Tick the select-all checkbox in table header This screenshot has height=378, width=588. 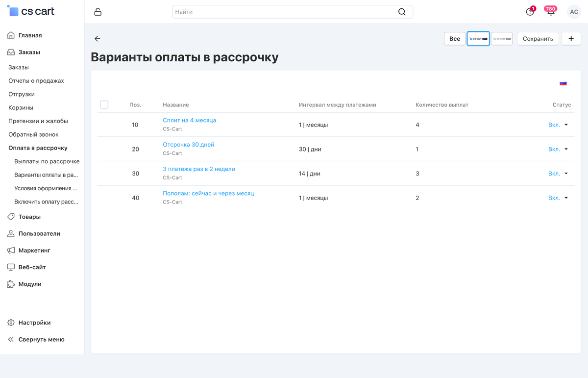pos(104,104)
